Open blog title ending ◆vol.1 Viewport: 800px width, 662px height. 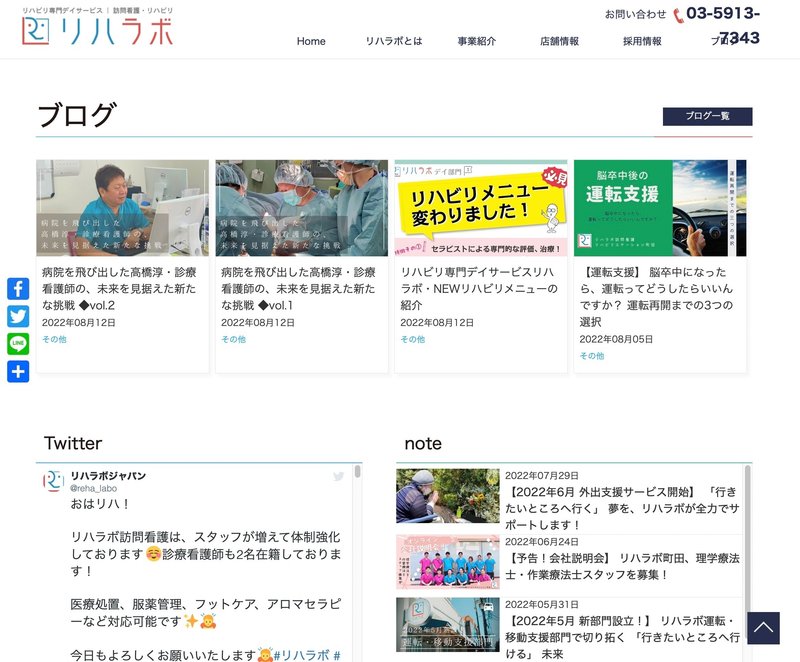[298, 289]
